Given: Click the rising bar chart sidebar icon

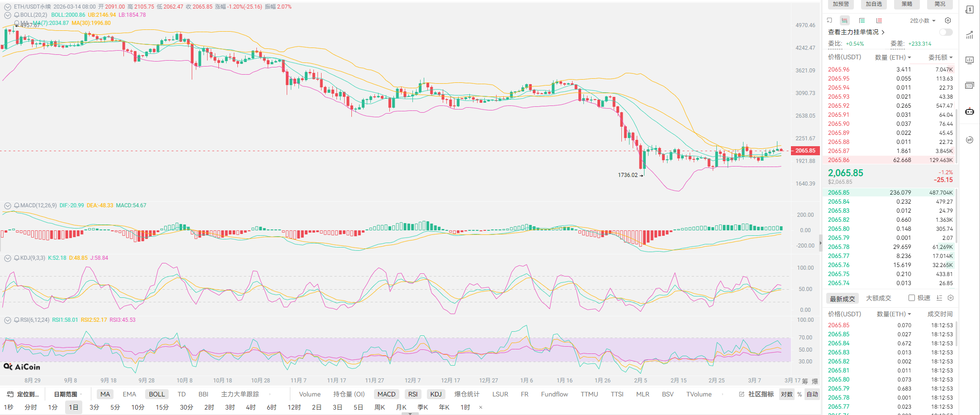Looking at the screenshot, I should point(970,35).
